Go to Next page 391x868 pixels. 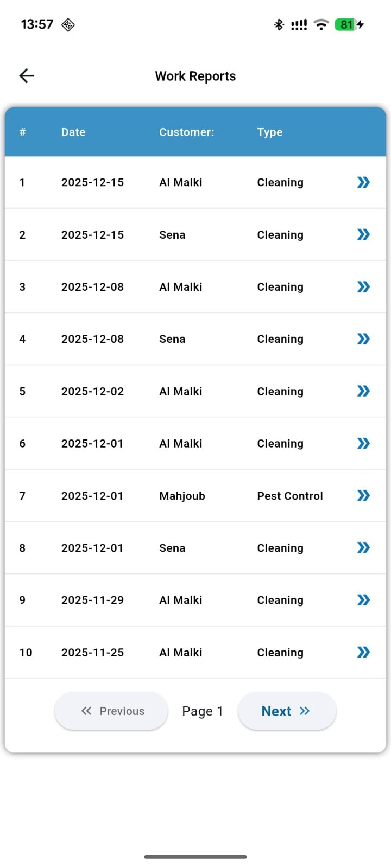[286, 711]
